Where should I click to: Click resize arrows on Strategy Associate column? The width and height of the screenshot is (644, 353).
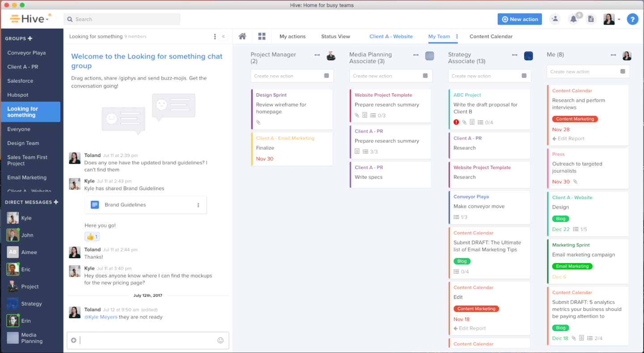pos(514,55)
